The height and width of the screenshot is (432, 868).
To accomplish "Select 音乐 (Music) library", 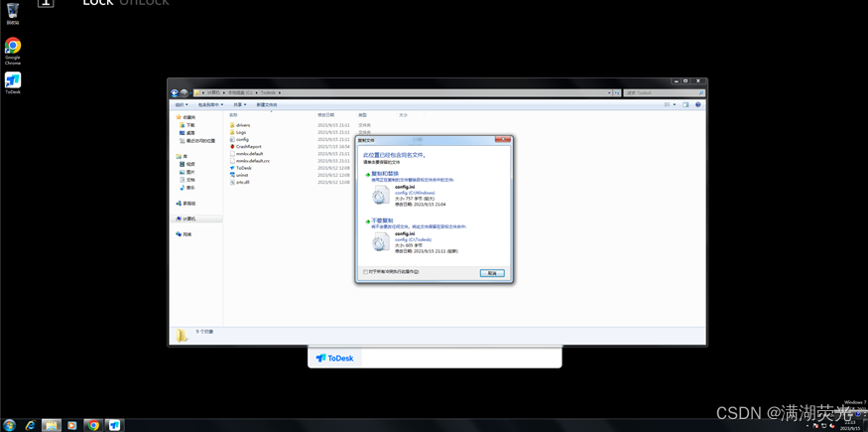I will coord(186,188).
